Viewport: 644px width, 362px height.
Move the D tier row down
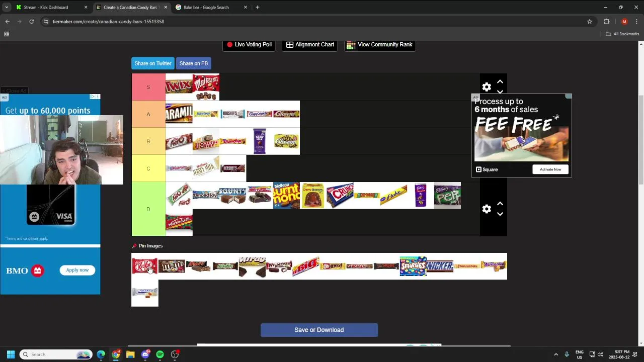click(500, 214)
